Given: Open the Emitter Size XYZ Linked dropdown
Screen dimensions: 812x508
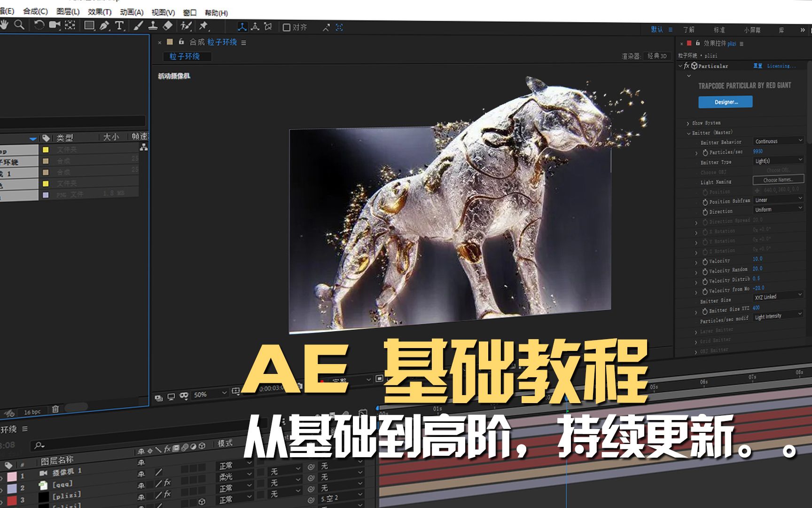Looking at the screenshot, I should pyautogui.click(x=778, y=296).
